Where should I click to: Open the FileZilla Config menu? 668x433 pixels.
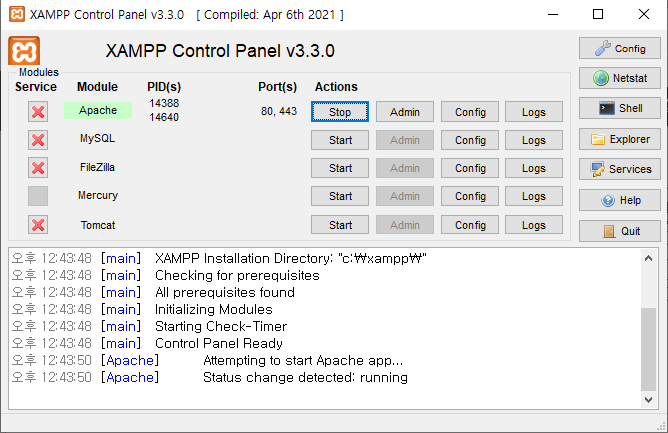pos(470,168)
